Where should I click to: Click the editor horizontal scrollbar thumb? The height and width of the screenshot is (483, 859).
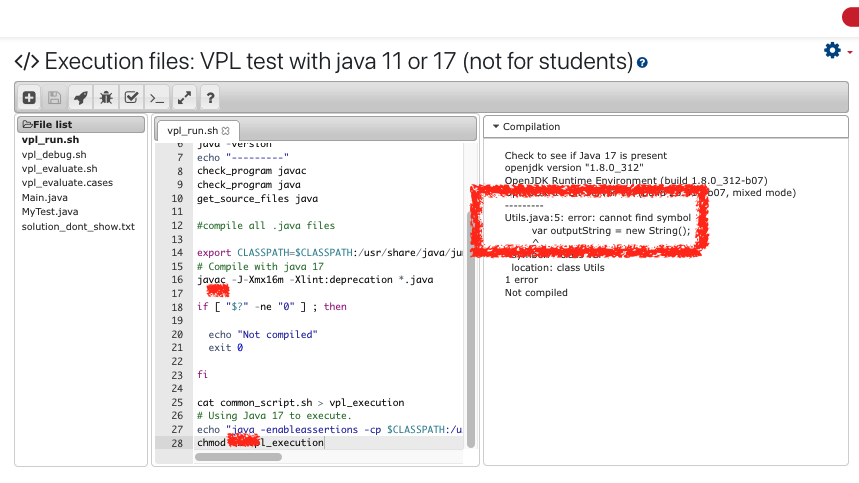click(x=238, y=457)
